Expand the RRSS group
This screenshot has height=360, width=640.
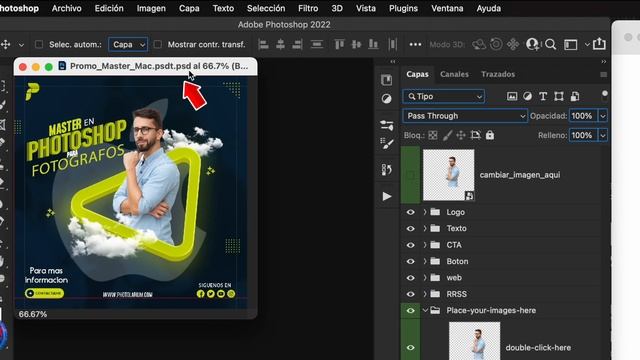pos(425,294)
